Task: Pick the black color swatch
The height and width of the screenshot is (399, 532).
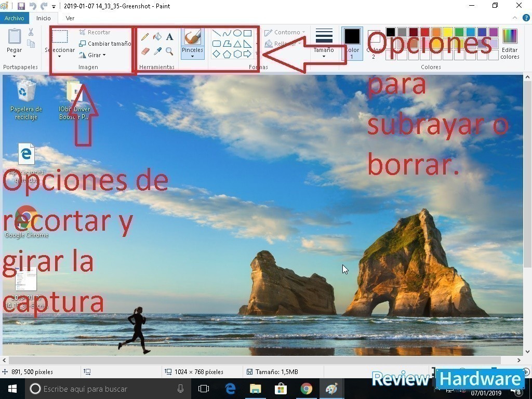Action: (x=391, y=32)
